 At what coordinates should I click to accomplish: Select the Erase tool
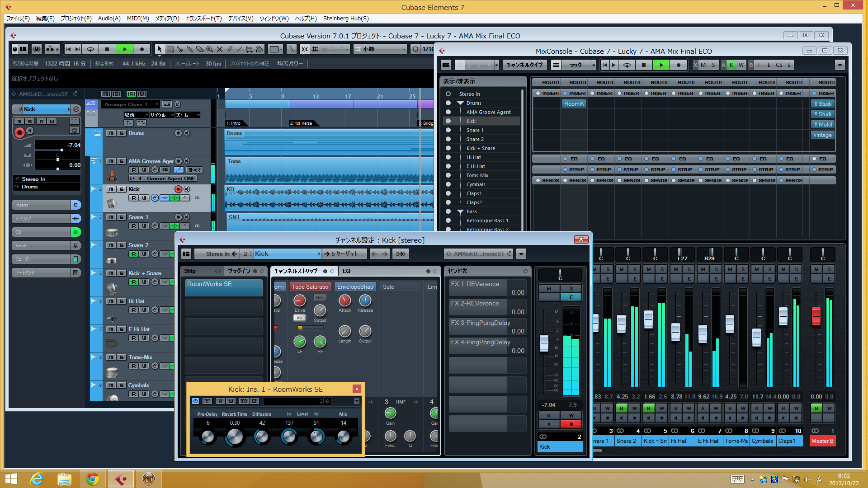pos(200,49)
